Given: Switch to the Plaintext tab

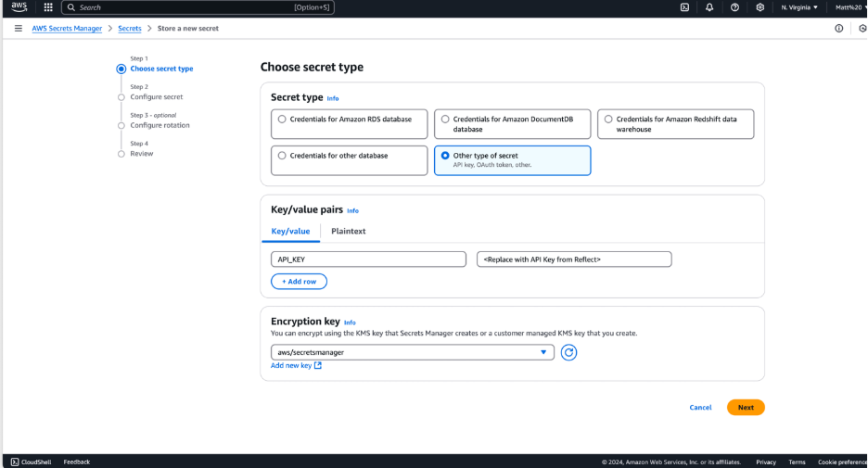Looking at the screenshot, I should coord(348,232).
